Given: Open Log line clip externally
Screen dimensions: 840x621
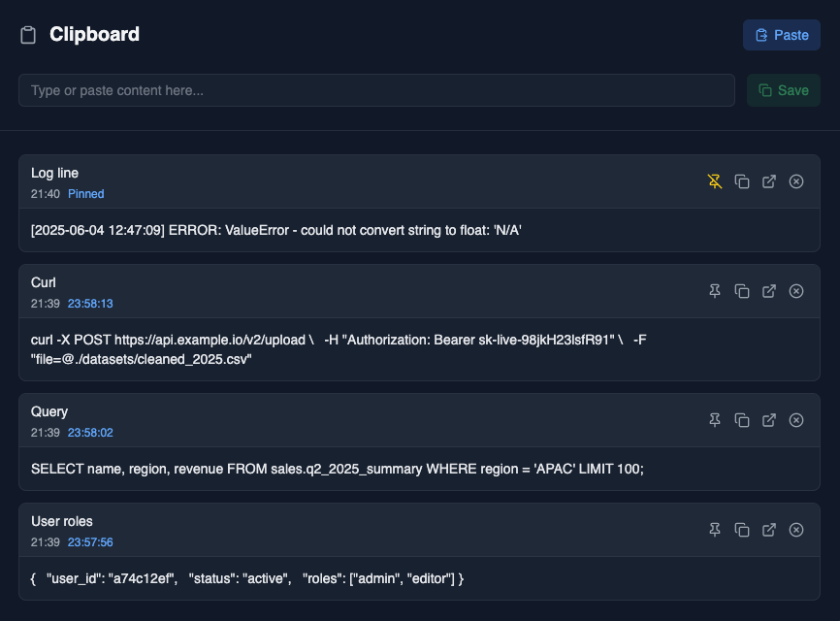Looking at the screenshot, I should pos(769,181).
